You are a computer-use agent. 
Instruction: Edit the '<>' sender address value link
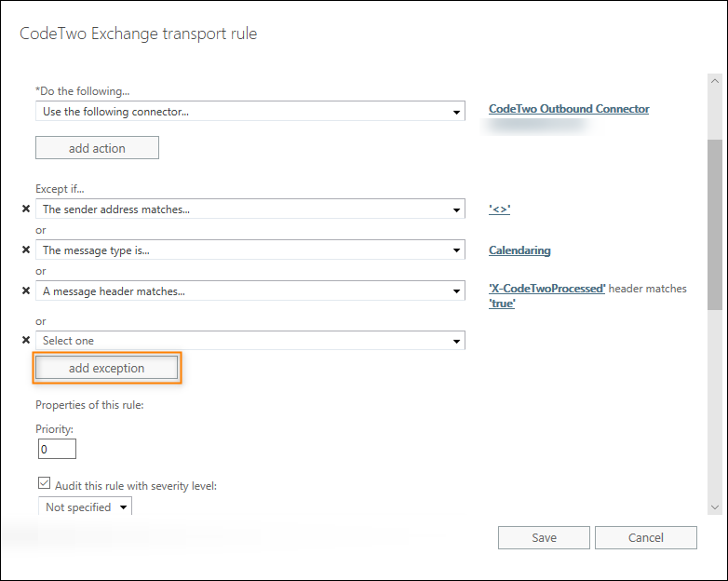click(x=500, y=209)
